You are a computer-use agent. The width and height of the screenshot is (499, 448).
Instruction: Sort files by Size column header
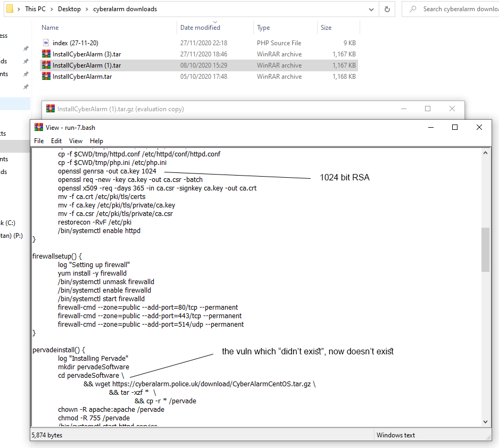(x=326, y=28)
